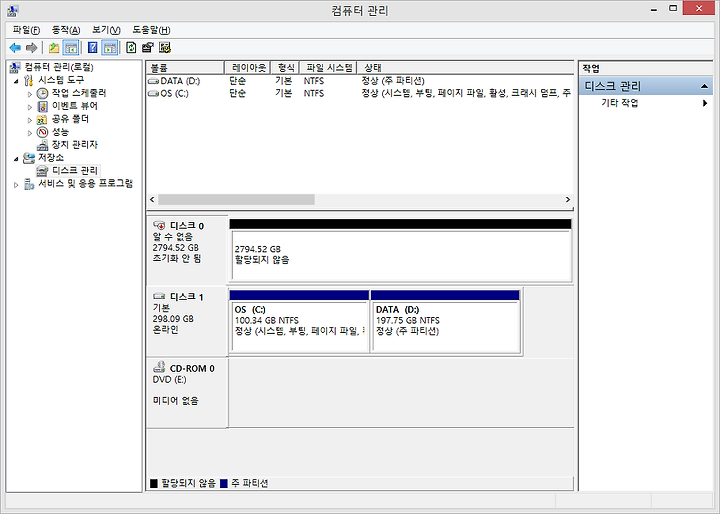Click the 시스템 도구 tools icon
The width and height of the screenshot is (720, 514).
(x=29, y=80)
